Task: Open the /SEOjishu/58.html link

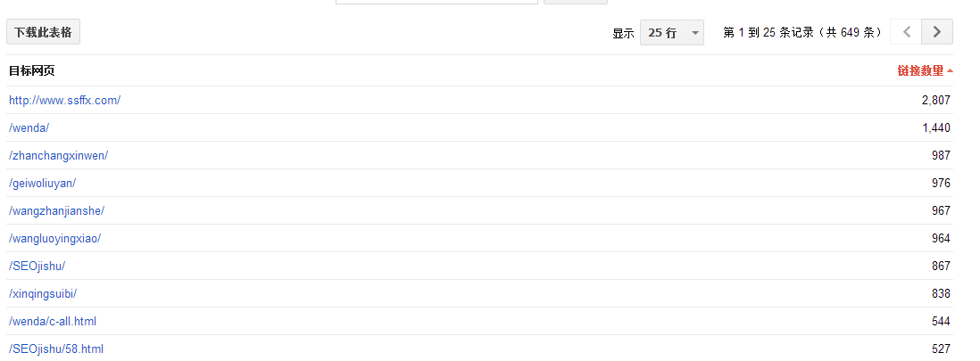Action: [x=55, y=349]
